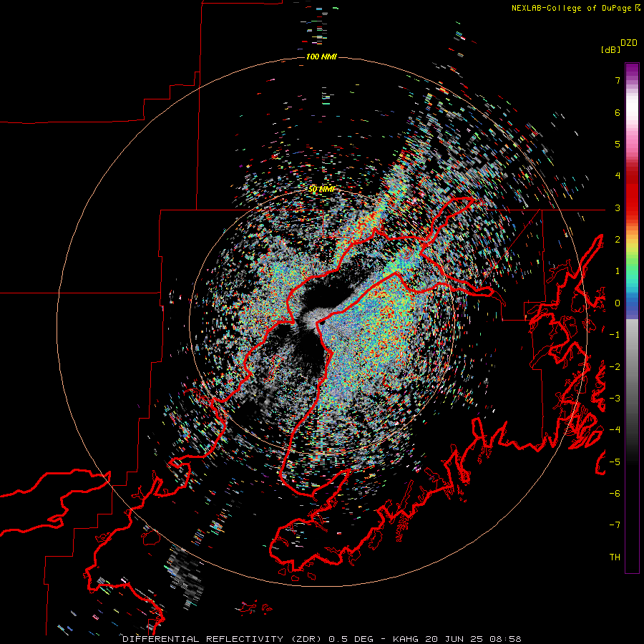
Task: Click the 1 value on the dB scale
Action: (618, 271)
